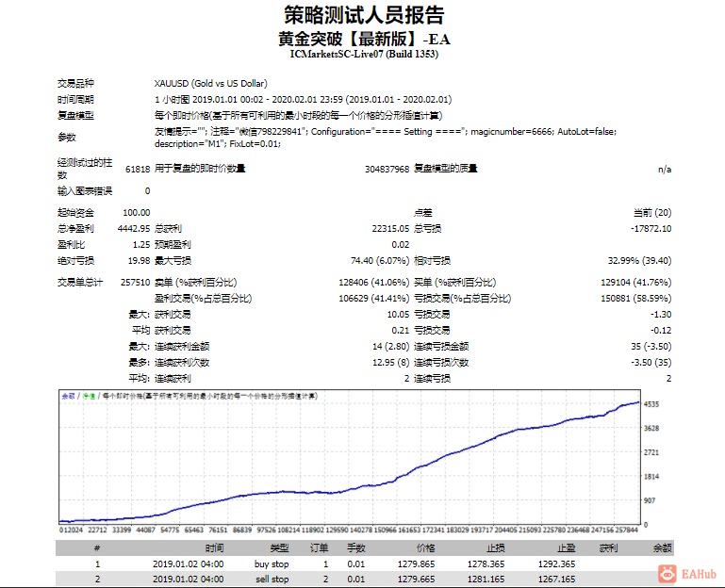This screenshot has height=588, width=725.
Task: Click the 余额 table column header
Action: pos(662,548)
